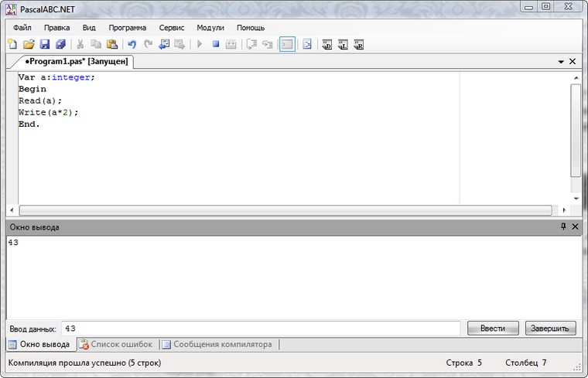Image resolution: width=588 pixels, height=378 pixels.
Task: Open the Помощь menu
Action: pyautogui.click(x=251, y=28)
